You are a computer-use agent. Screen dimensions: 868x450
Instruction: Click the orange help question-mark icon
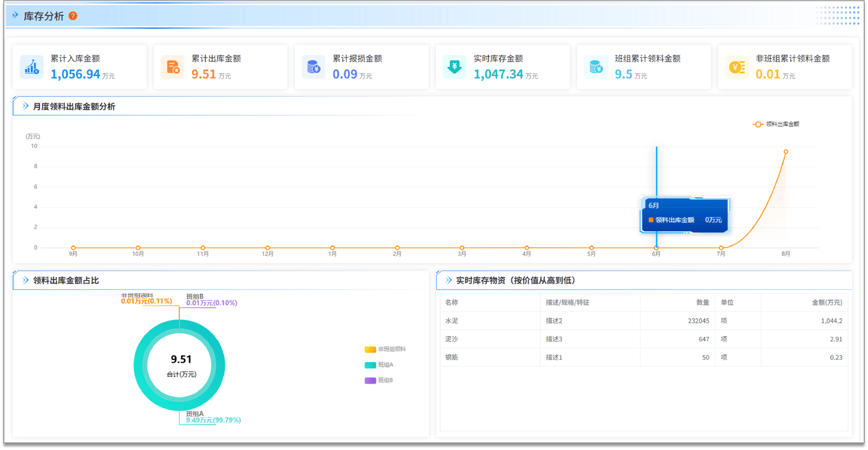(x=73, y=16)
